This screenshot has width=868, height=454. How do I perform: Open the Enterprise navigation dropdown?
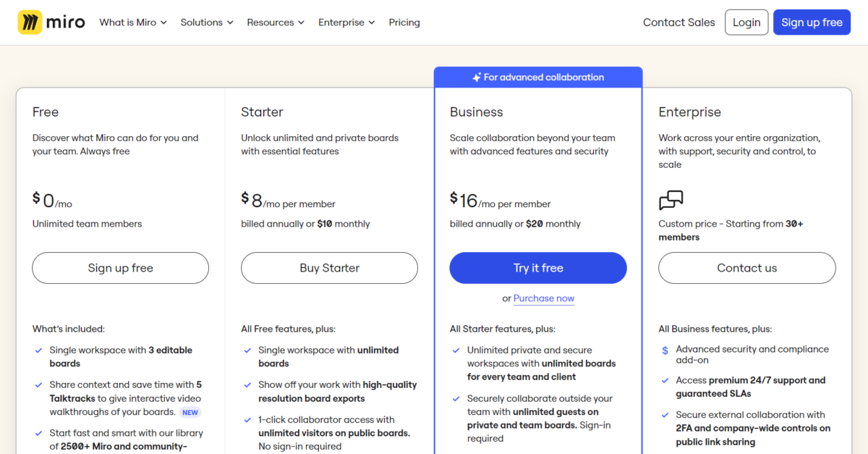coord(346,22)
